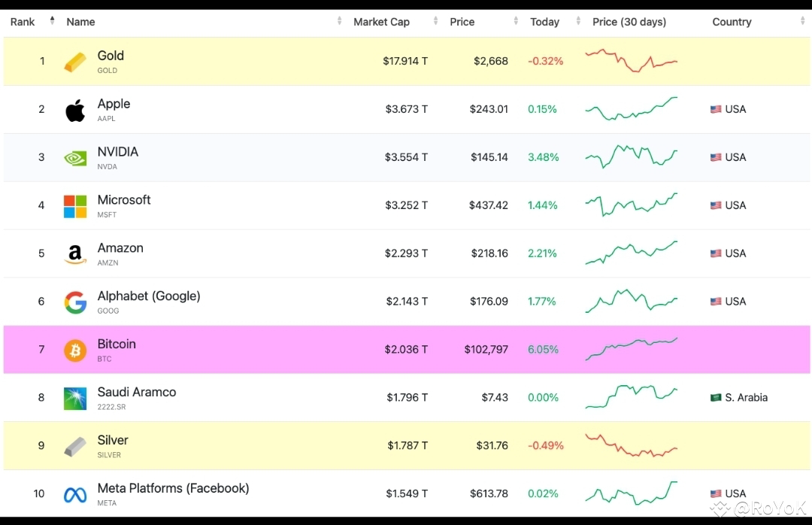Select the orange Bitcoin icon
812x525 pixels.
tap(75, 351)
